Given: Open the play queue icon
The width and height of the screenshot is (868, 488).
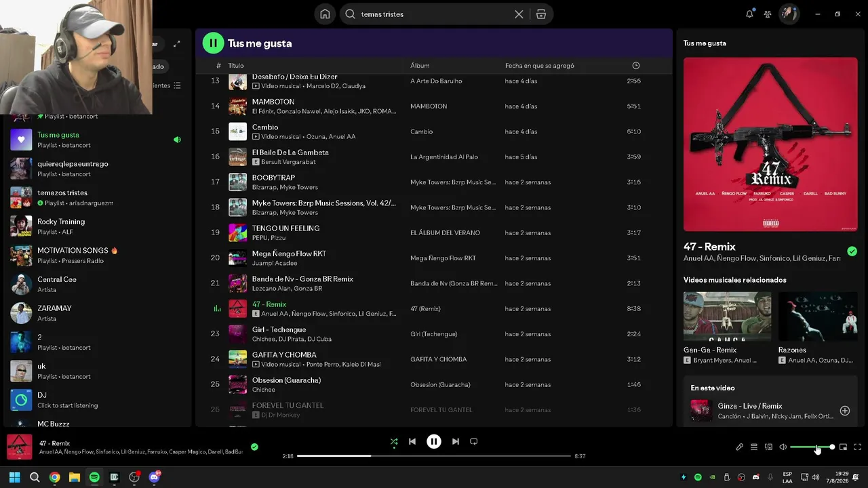Looking at the screenshot, I should [754, 447].
